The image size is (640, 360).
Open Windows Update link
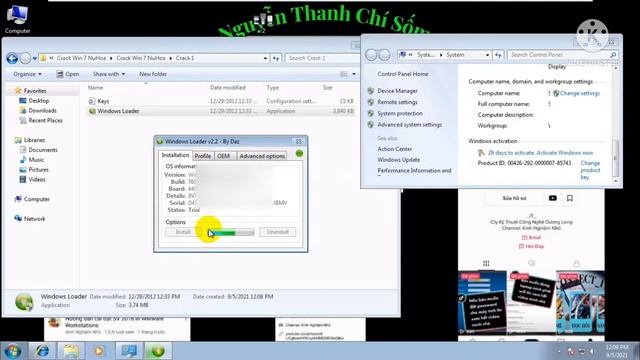(398, 160)
